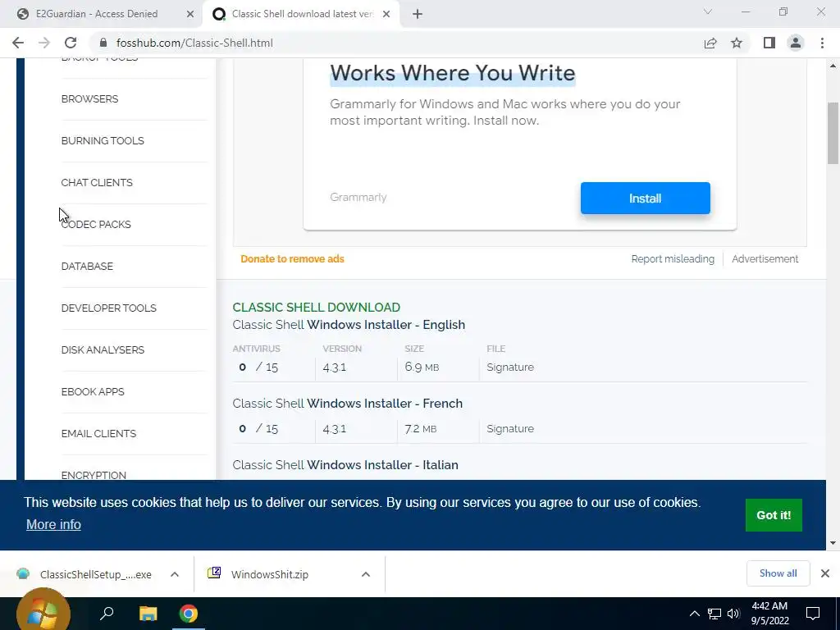Open the tab search chevron
This screenshot has width=840, height=630.
(x=708, y=11)
